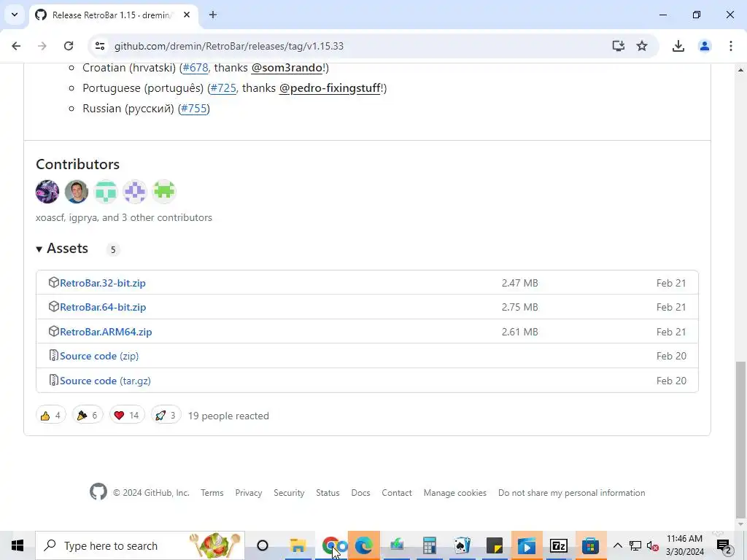Open the Calculator taskbar icon
747x560 pixels.
click(x=430, y=545)
